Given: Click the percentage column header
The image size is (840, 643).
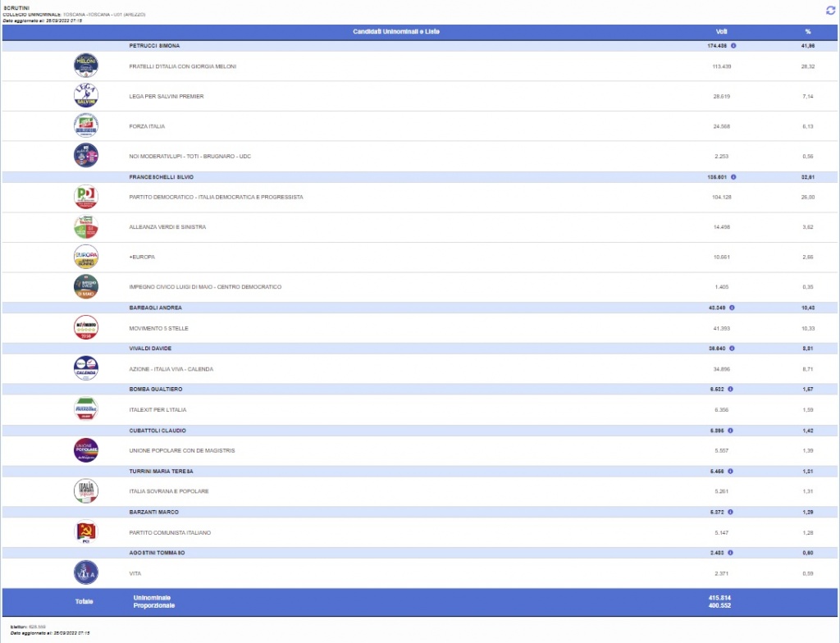Looking at the screenshot, I should tap(807, 31).
